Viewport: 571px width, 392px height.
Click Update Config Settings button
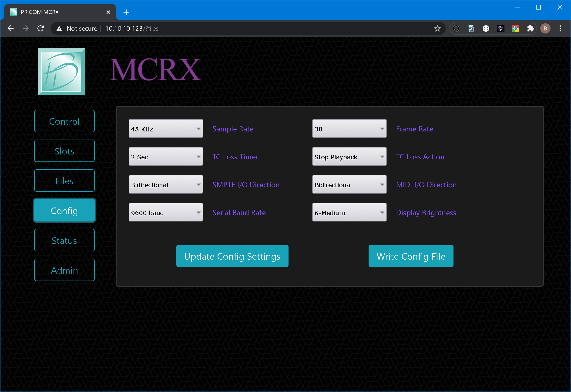click(232, 256)
